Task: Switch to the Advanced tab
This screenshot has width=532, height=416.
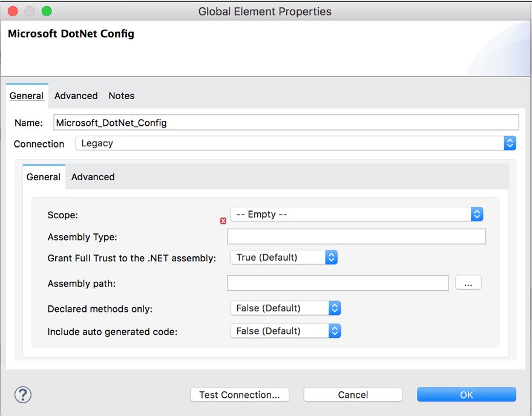Action: tap(76, 96)
